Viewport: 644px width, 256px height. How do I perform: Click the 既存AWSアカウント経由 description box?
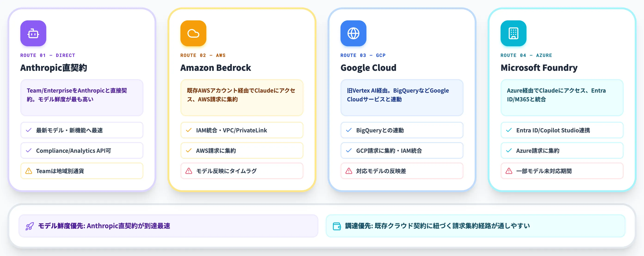[242, 98]
